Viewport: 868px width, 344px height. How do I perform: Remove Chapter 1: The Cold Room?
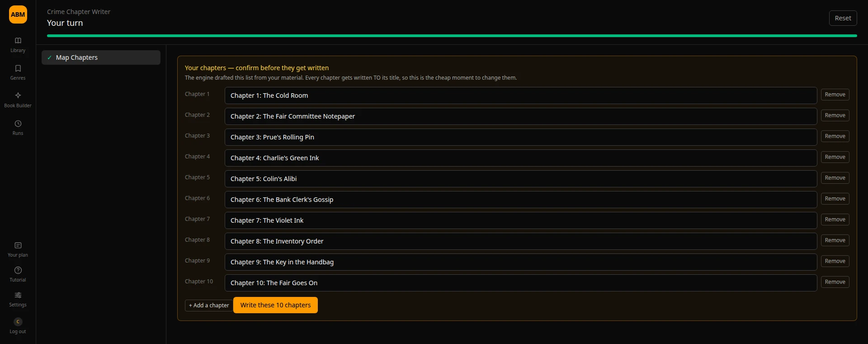click(x=835, y=95)
